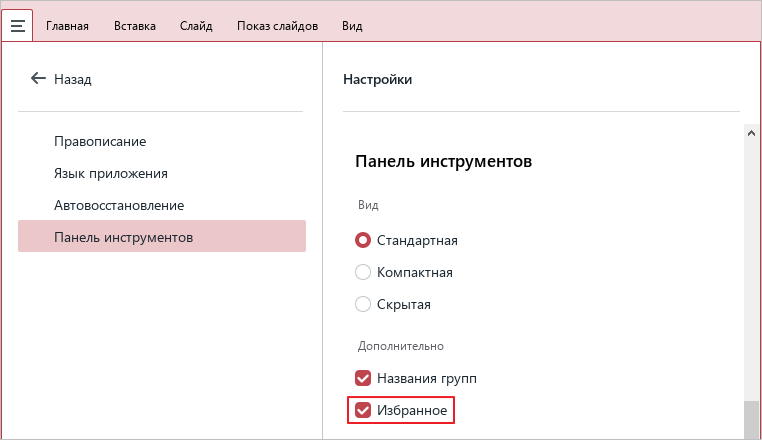This screenshot has height=440, width=762.
Task: Open Язык приложения settings section
Action: pyautogui.click(x=162, y=174)
